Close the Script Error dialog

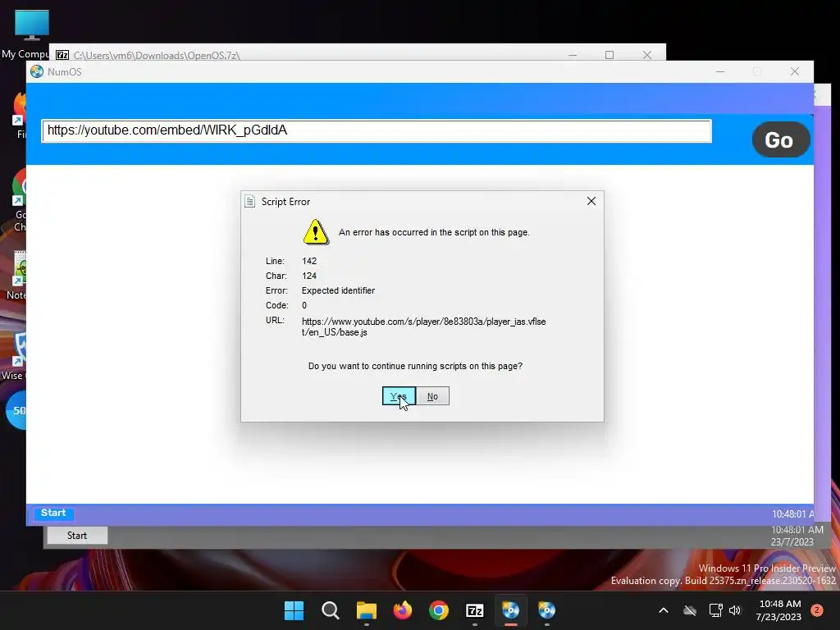tap(591, 201)
